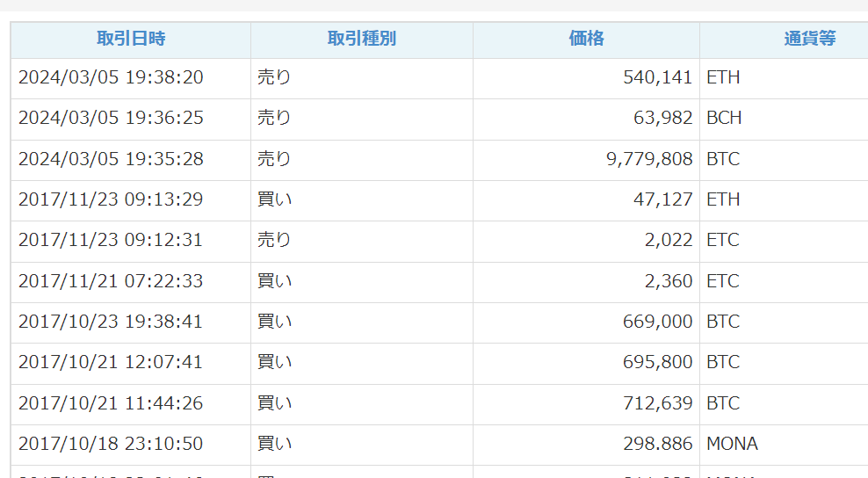Click 買い in the 11:44:26 row
Viewport: 868px width, 478px height.
click(274, 402)
